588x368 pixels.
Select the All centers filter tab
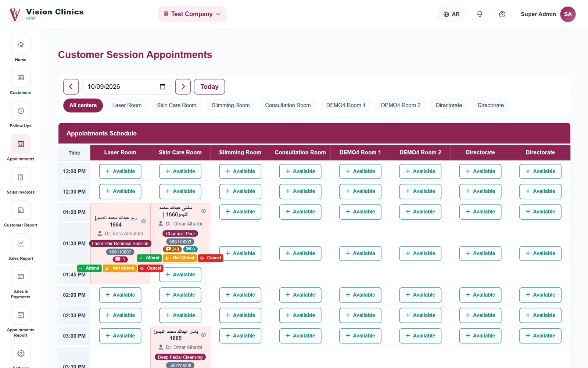click(83, 105)
